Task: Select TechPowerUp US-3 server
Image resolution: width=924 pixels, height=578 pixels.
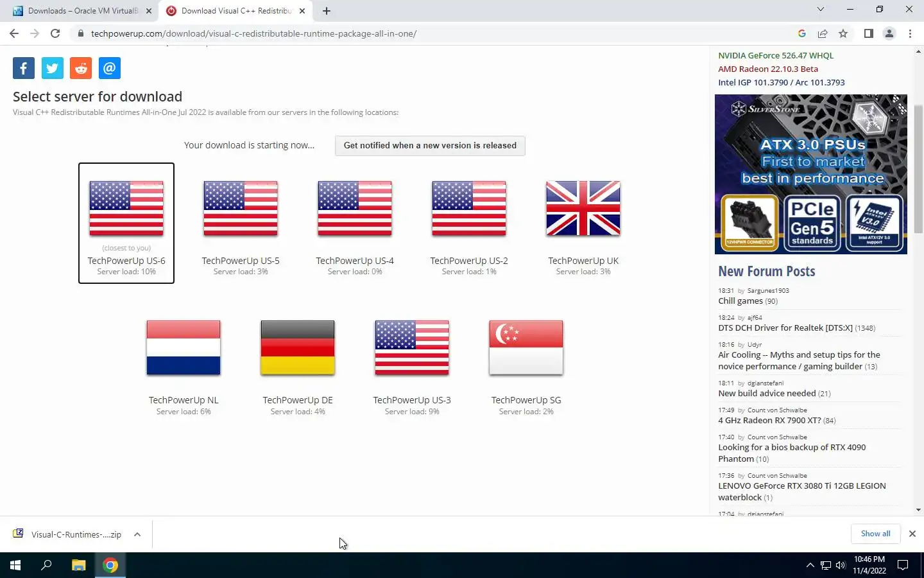Action: coord(412,363)
